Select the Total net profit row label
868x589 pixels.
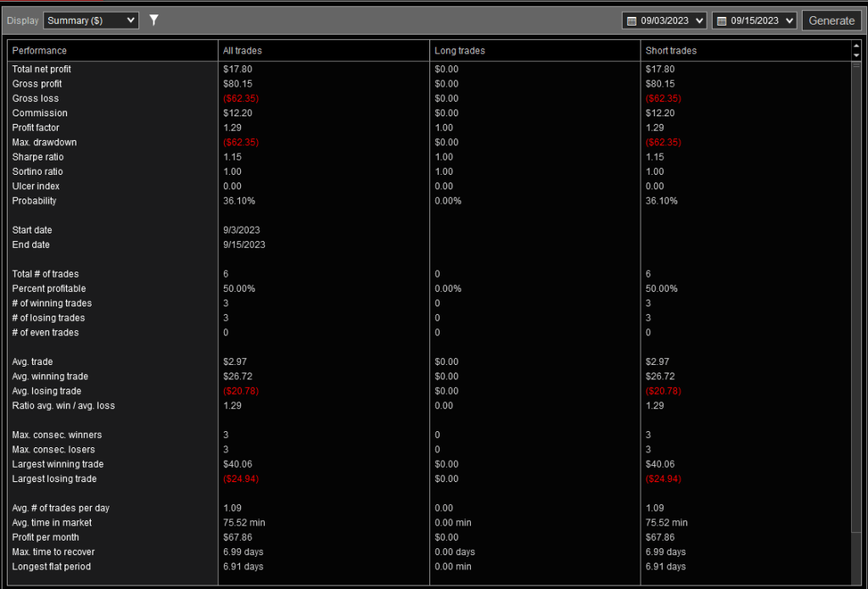42,69
